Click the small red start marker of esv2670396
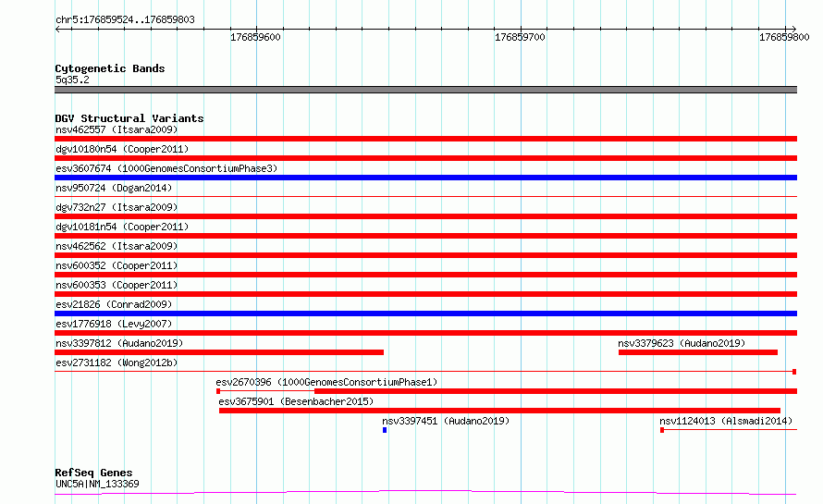Image resolution: width=823 pixels, height=504 pixels. click(218, 391)
